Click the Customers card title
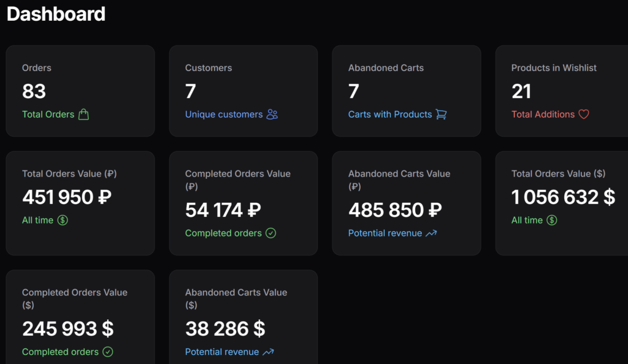This screenshot has width=628, height=364. (209, 68)
